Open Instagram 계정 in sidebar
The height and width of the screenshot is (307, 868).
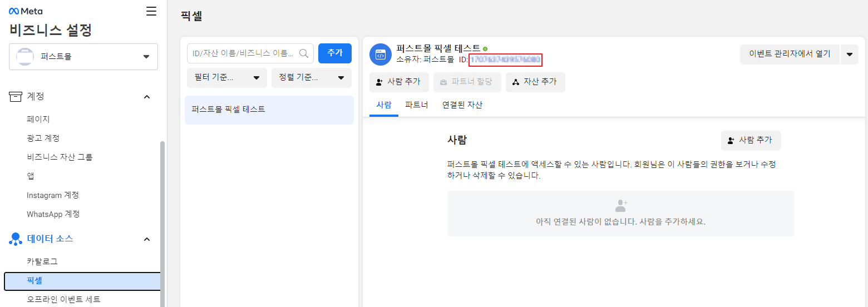pos(53,195)
